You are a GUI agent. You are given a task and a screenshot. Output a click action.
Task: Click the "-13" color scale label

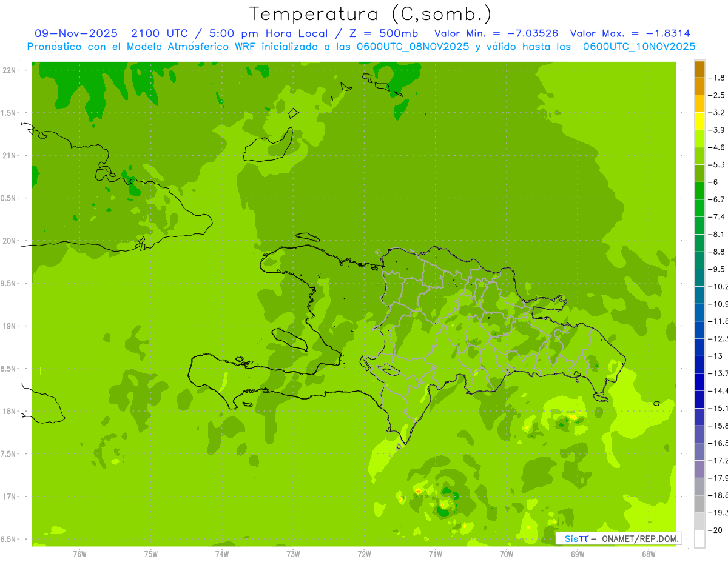coord(715,356)
